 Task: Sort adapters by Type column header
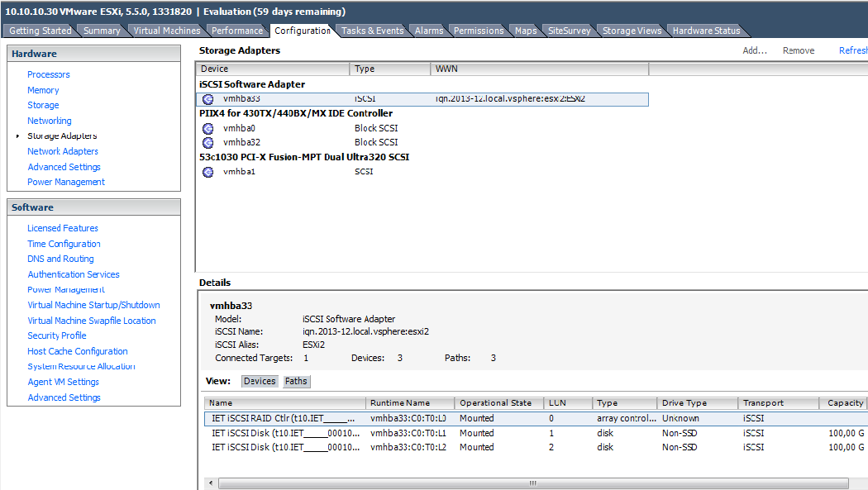389,69
